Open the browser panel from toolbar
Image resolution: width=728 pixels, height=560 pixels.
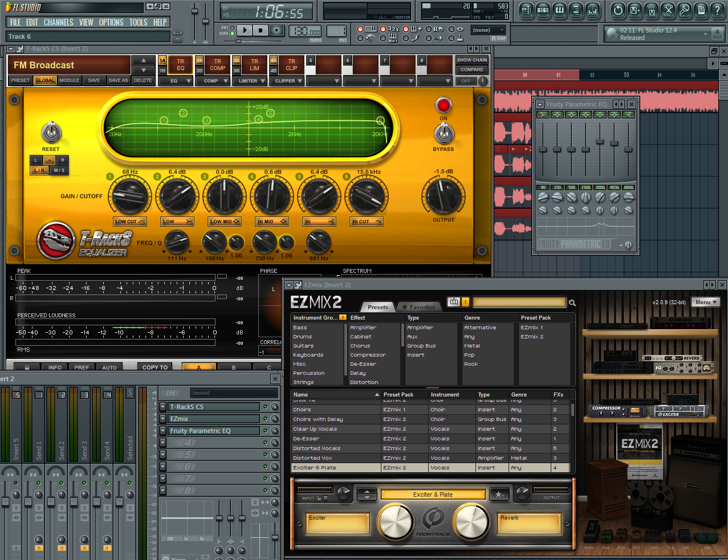point(576,10)
